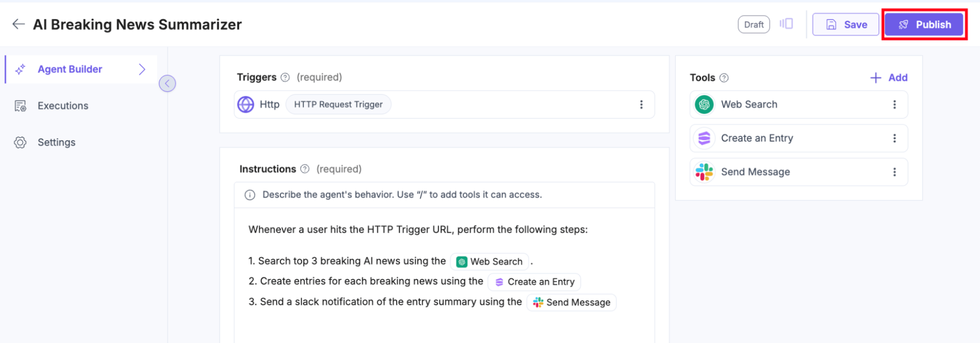Click the Http globe trigger icon
The width and height of the screenshot is (980, 343).
pyautogui.click(x=246, y=104)
